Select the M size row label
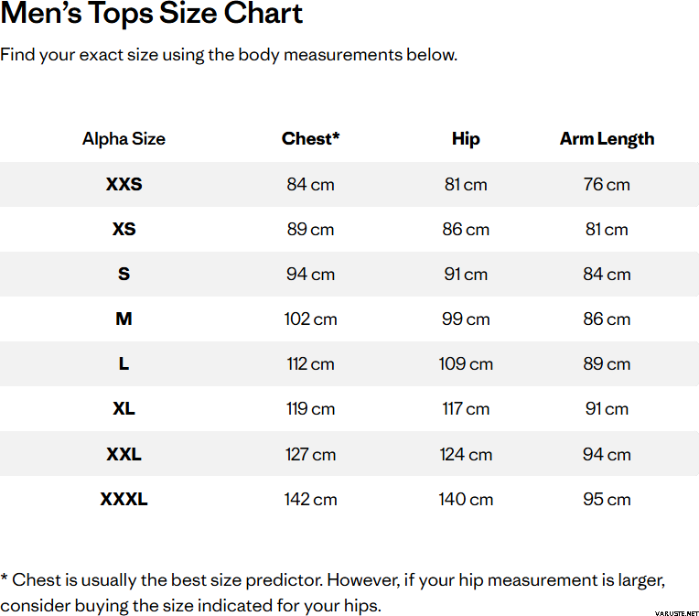Image resolution: width=699 pixels, height=616 pixels. pyautogui.click(x=124, y=319)
